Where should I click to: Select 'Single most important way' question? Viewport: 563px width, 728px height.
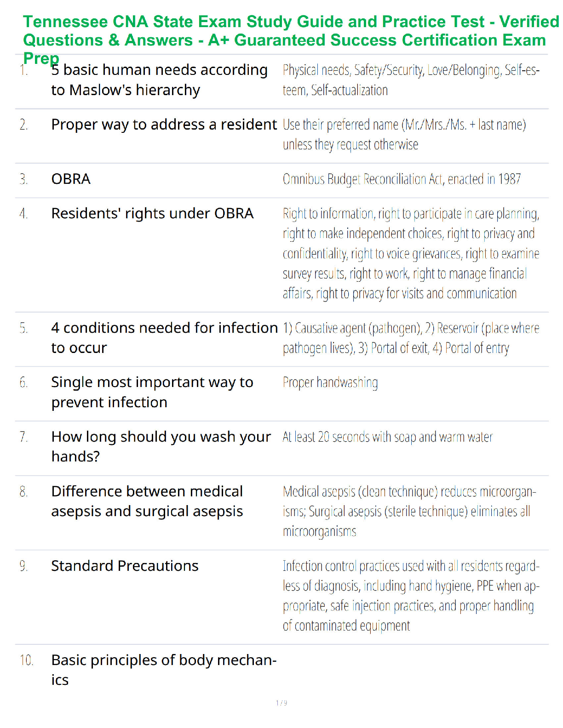click(x=152, y=392)
